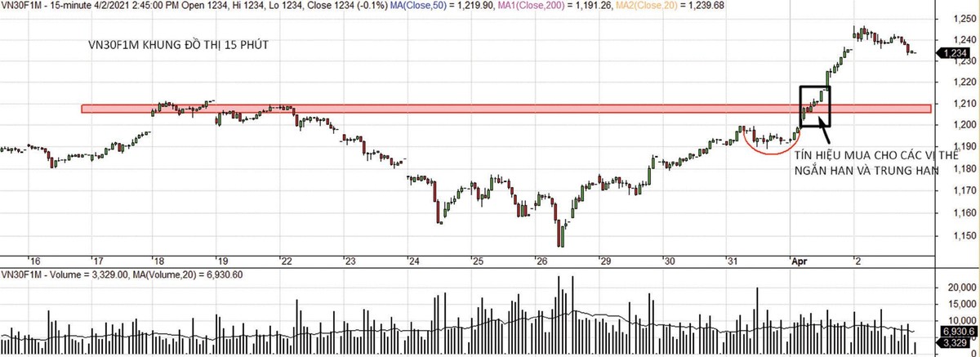Screen dimensions: 980x357
Task: Click the '22' date label on time axis
Action: 286,261
